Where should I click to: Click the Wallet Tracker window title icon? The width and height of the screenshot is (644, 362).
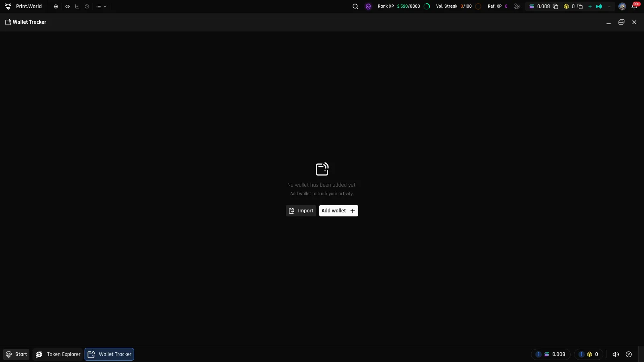[x=8, y=22]
